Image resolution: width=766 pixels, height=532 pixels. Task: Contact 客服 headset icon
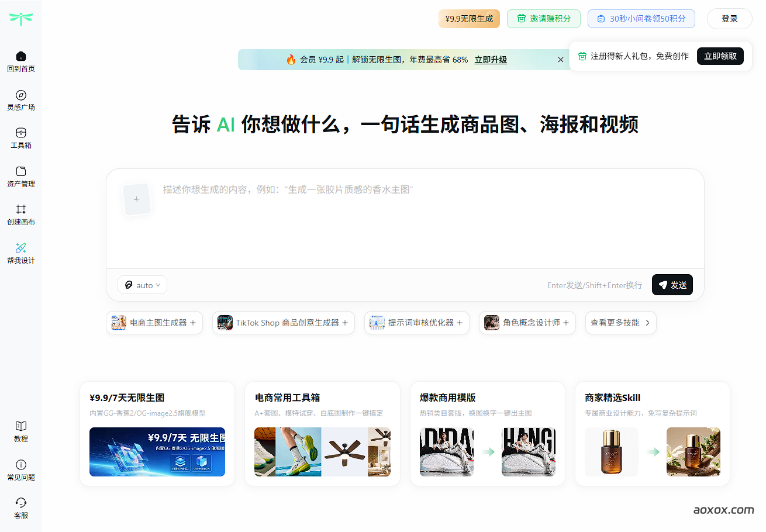(x=21, y=503)
